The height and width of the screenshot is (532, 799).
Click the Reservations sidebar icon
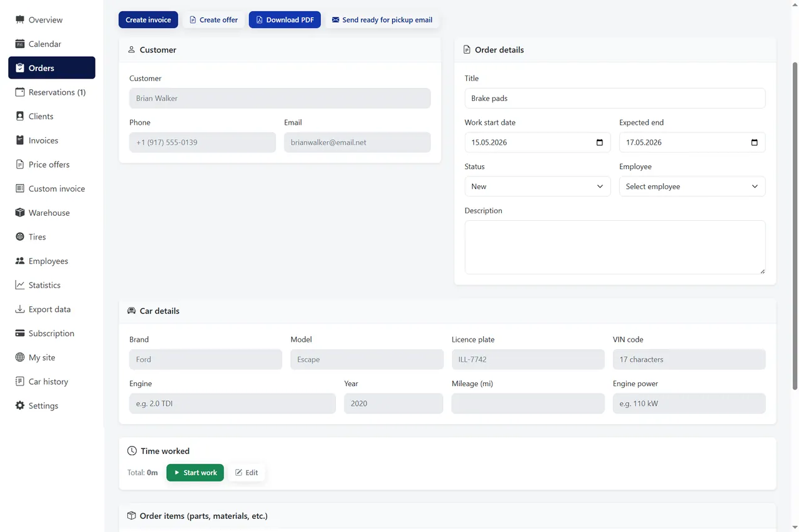pyautogui.click(x=20, y=92)
